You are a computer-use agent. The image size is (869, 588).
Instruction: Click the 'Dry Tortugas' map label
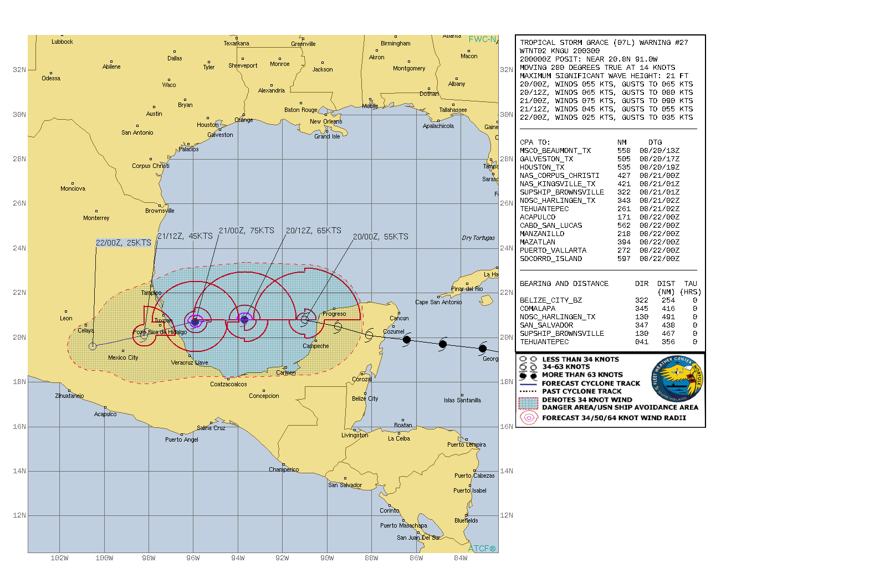click(478, 238)
